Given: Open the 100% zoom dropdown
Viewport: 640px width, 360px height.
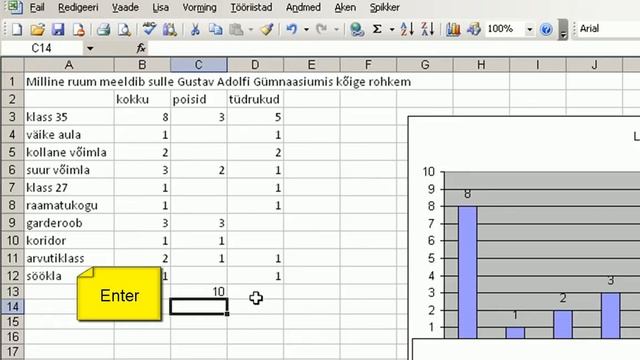Looking at the screenshot, I should [x=529, y=29].
